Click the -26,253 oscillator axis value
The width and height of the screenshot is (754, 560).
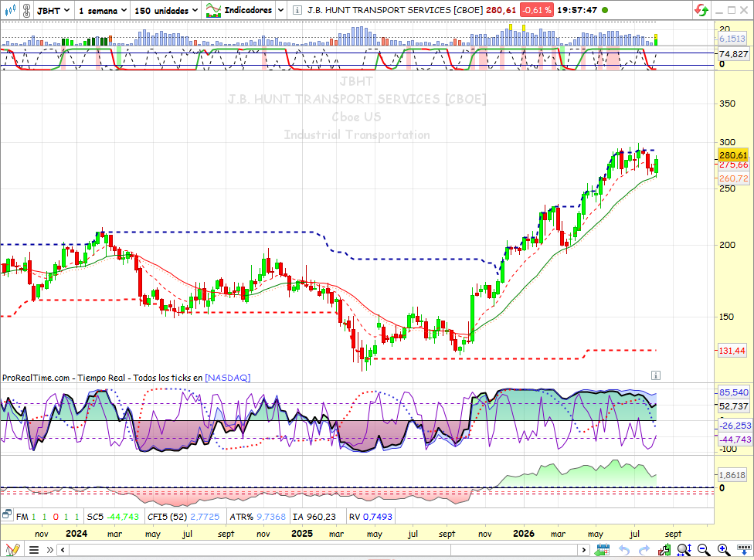click(x=735, y=426)
